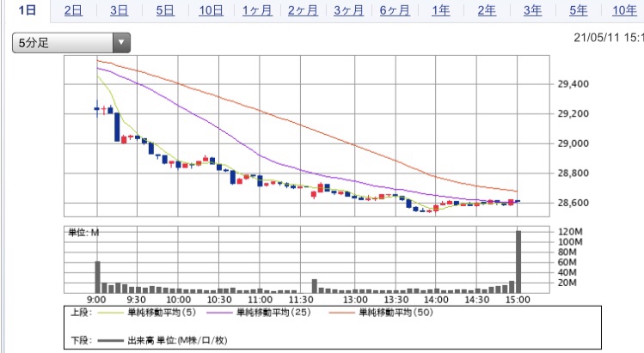Screen dimensions: 644x353
Task: Click the 単位: M label in volume chart
Action: coord(83,233)
